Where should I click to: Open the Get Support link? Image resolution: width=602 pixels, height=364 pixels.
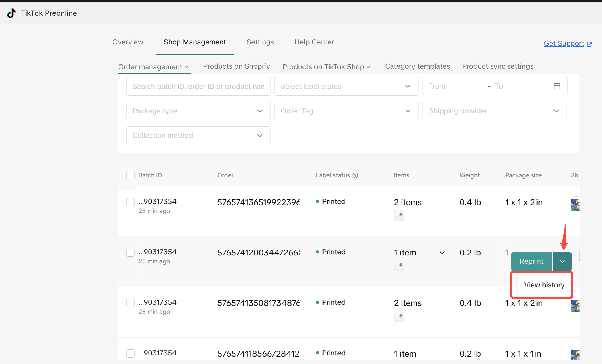point(564,44)
